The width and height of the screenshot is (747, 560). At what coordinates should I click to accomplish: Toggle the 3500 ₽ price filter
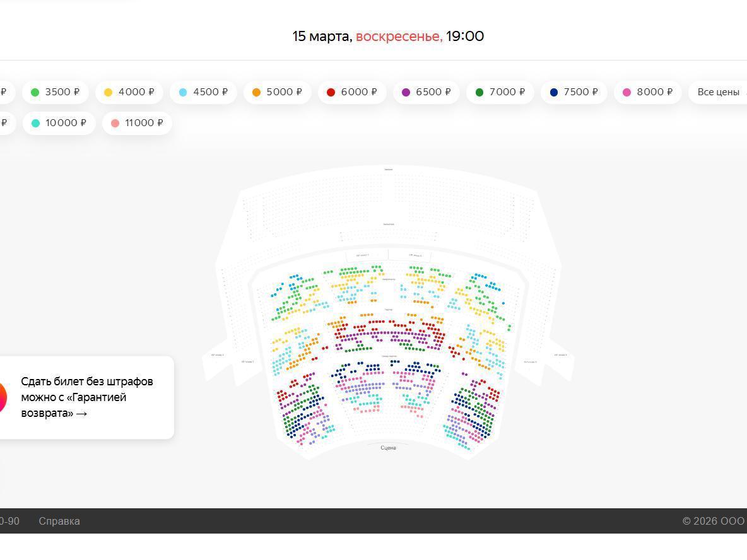[56, 92]
